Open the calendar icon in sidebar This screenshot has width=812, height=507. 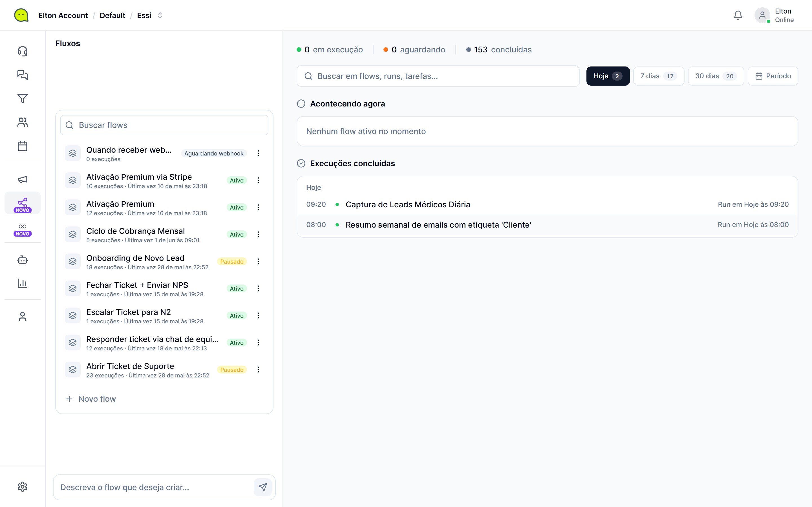(x=23, y=146)
